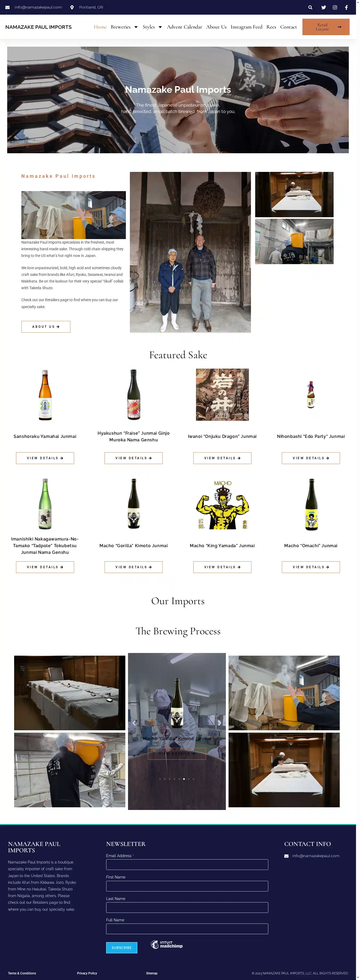The image size is (360, 980).
Task: Click the Retail Locator button
Action: coord(326,27)
